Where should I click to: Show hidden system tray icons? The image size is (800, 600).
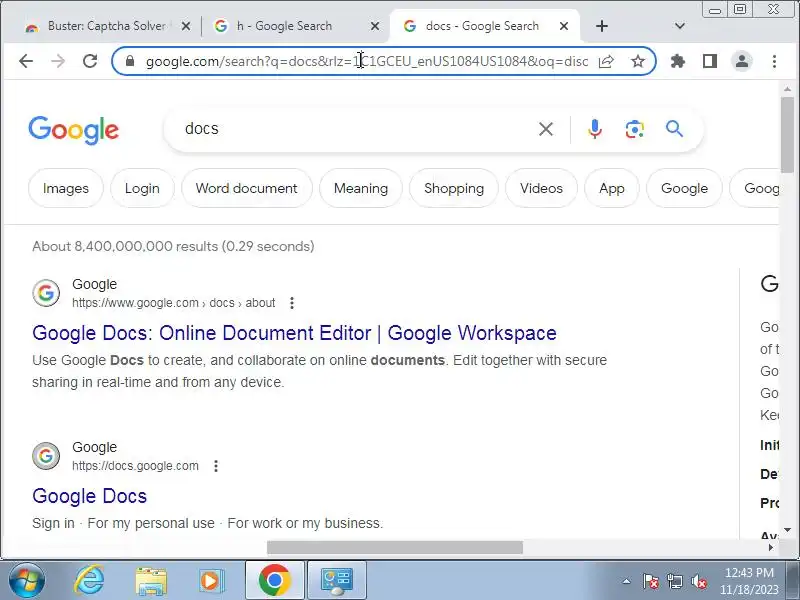click(x=627, y=581)
